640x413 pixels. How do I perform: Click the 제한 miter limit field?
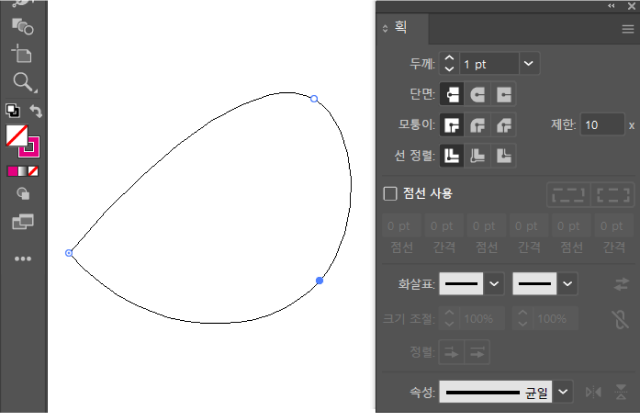(x=601, y=125)
